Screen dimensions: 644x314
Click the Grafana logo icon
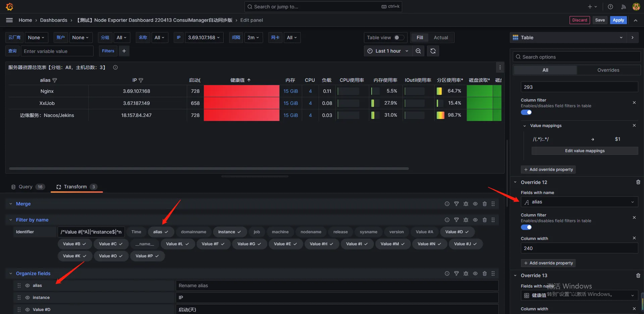tap(9, 7)
